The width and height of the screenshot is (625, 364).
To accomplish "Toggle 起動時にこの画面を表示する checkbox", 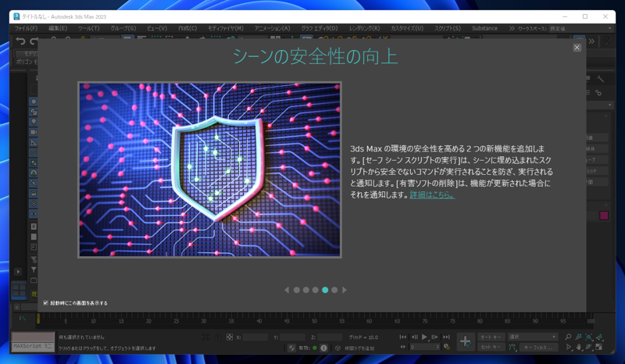I will [45, 303].
